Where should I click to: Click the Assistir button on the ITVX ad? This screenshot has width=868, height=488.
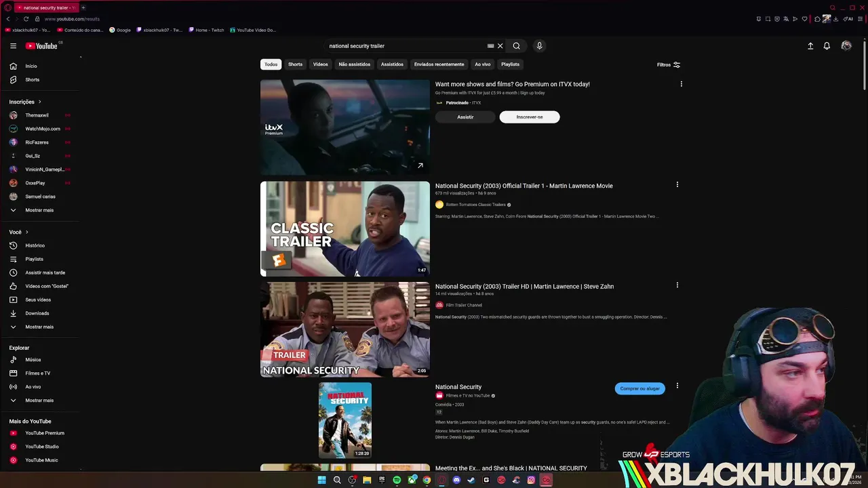click(x=465, y=117)
